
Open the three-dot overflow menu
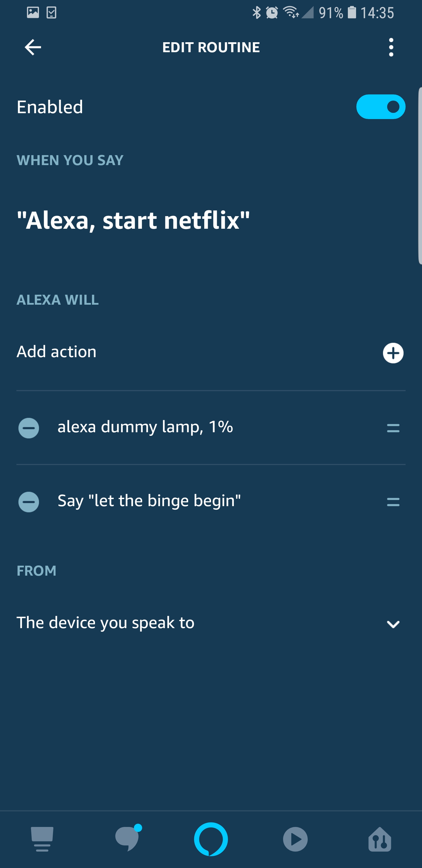(391, 47)
